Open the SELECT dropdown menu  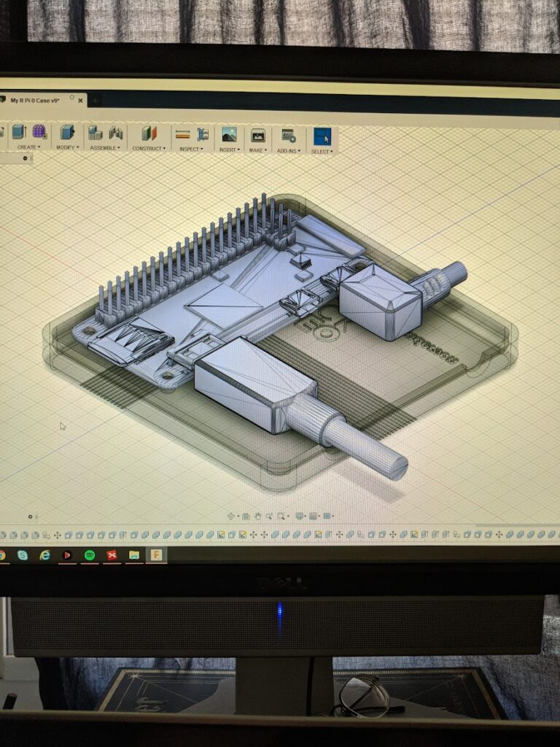point(322,152)
